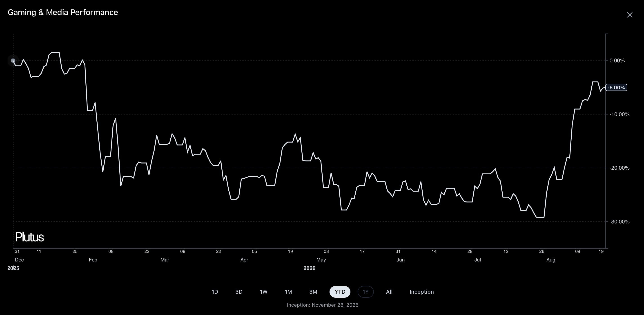The image size is (644, 315).
Task: Click the Gaming & Media Performance title
Action: (x=63, y=12)
